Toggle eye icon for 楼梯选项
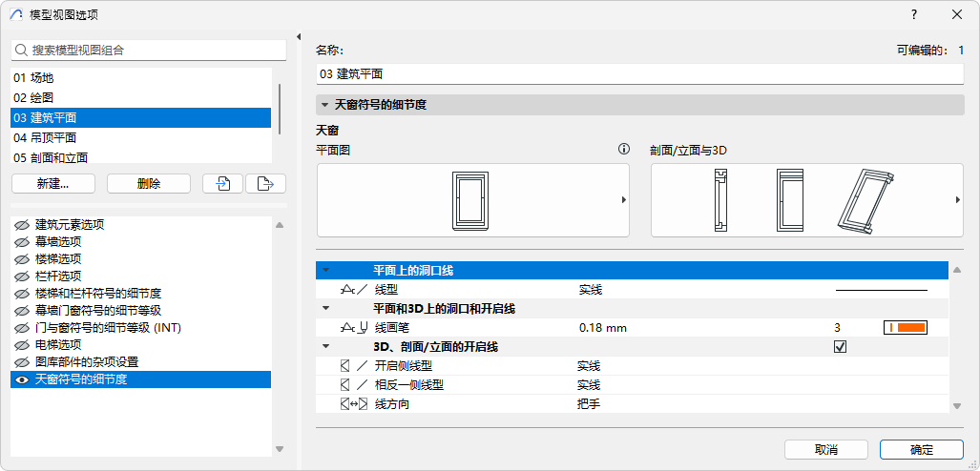 (x=22, y=259)
